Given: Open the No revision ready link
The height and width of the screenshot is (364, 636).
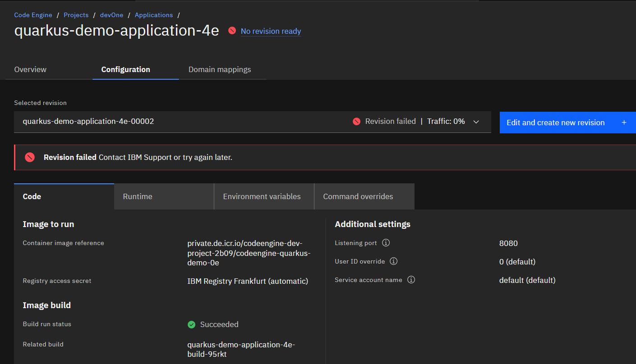Looking at the screenshot, I should [271, 31].
